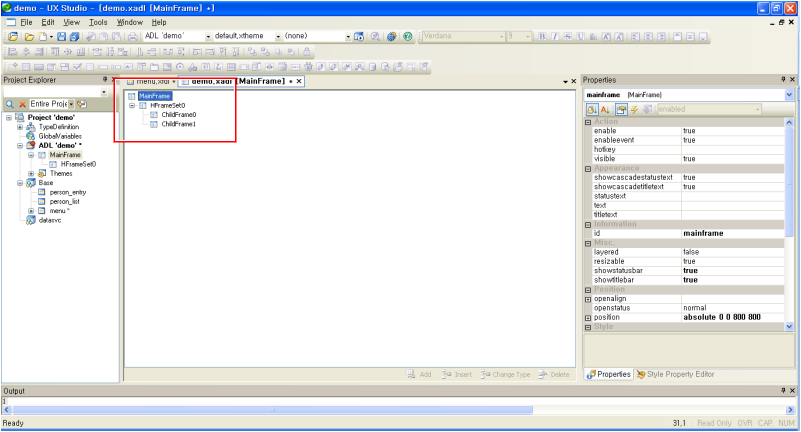Click the Categorized sort icon in Properties
Viewport: 801px width, 432px height.
[x=592, y=108]
